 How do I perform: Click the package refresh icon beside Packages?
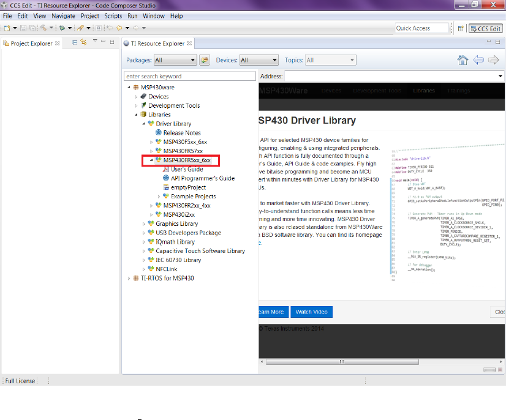pyautogui.click(x=205, y=60)
